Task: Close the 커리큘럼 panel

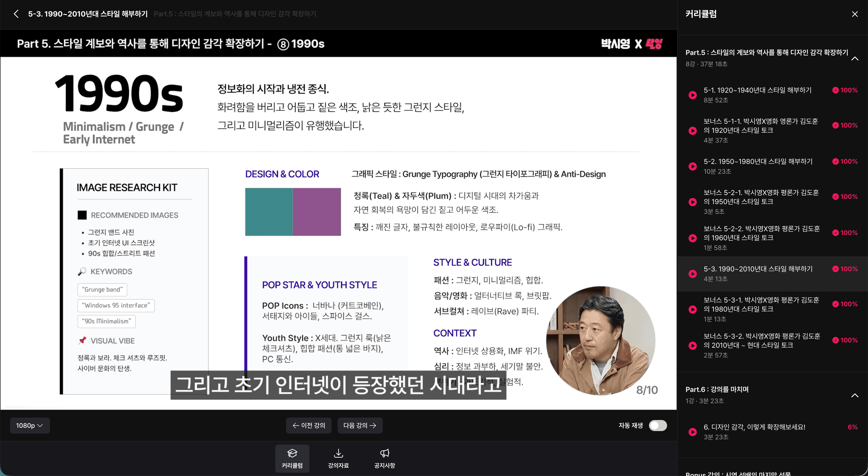Action: tap(854, 14)
